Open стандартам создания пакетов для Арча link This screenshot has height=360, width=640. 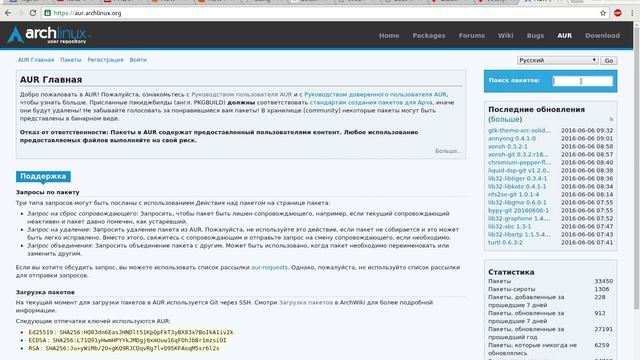click(x=371, y=102)
